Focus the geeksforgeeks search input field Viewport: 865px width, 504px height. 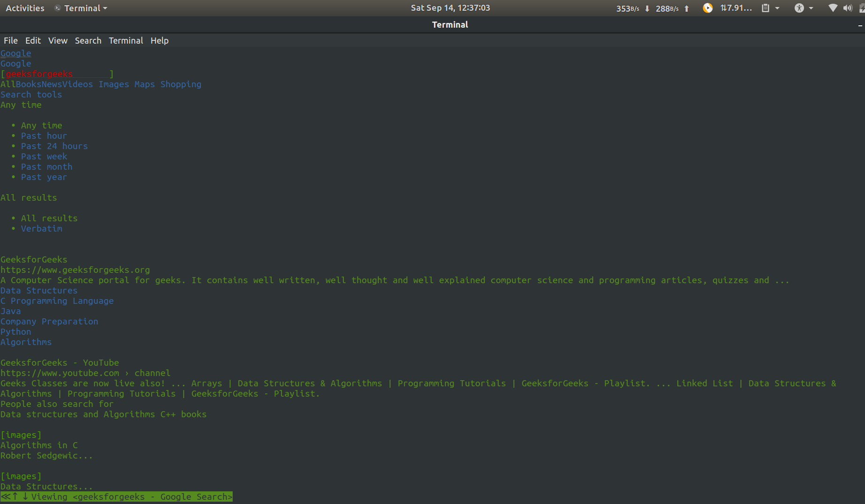[x=57, y=74]
